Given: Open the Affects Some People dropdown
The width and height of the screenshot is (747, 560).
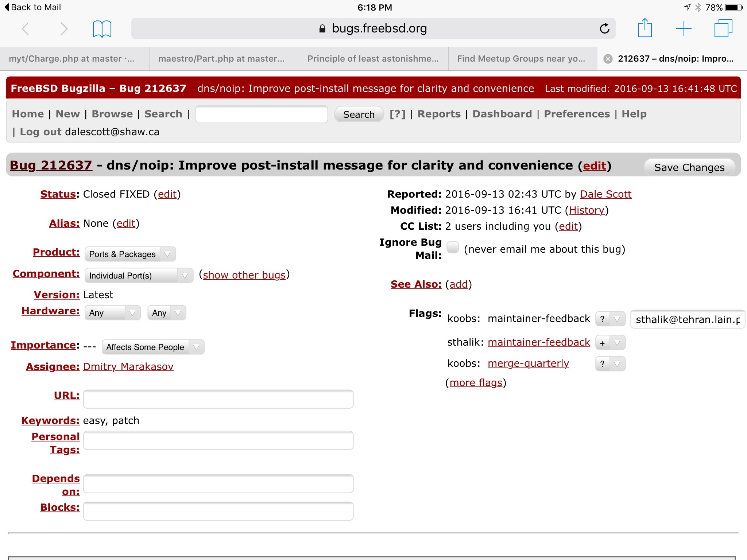Looking at the screenshot, I should 153,347.
